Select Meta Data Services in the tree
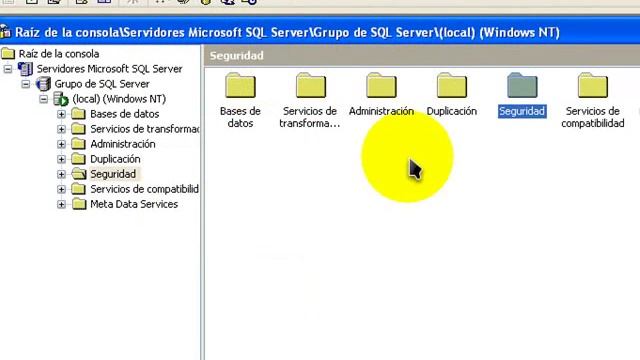This screenshot has height=360, width=640. coord(134,204)
